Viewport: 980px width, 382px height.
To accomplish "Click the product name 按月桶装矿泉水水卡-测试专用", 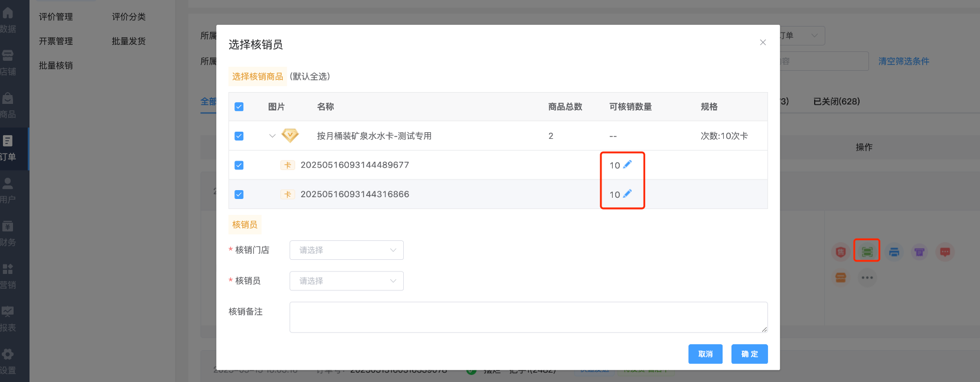I will [x=374, y=136].
